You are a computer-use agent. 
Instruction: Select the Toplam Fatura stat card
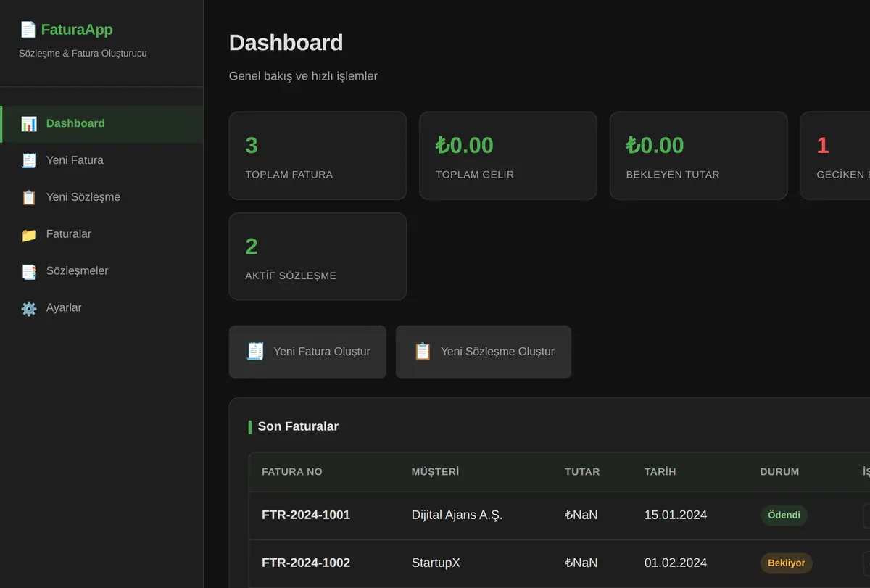[318, 155]
